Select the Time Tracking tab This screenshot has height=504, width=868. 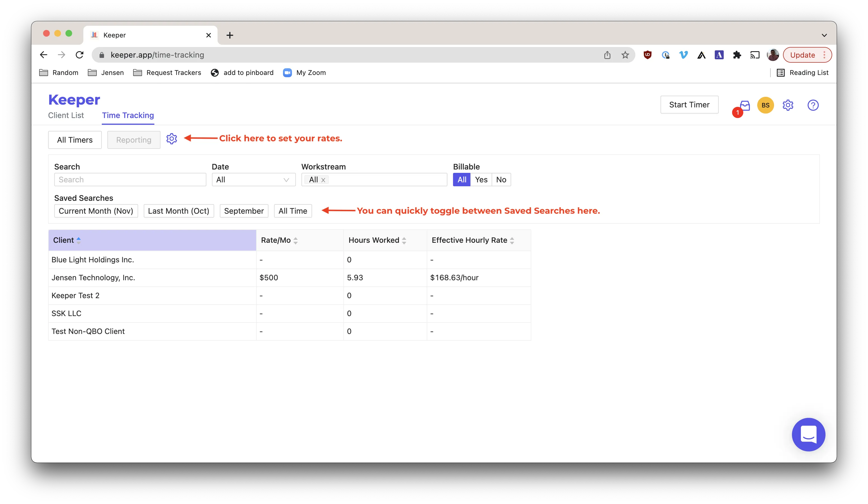[128, 116]
